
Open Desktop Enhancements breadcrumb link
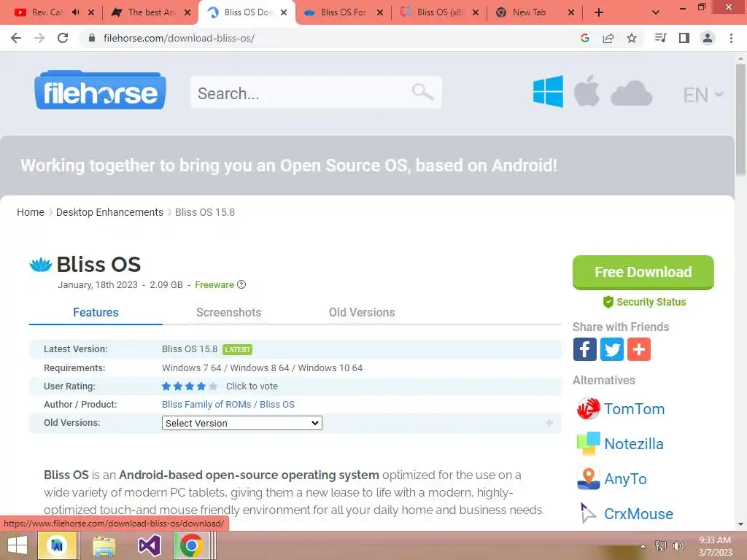[109, 212]
